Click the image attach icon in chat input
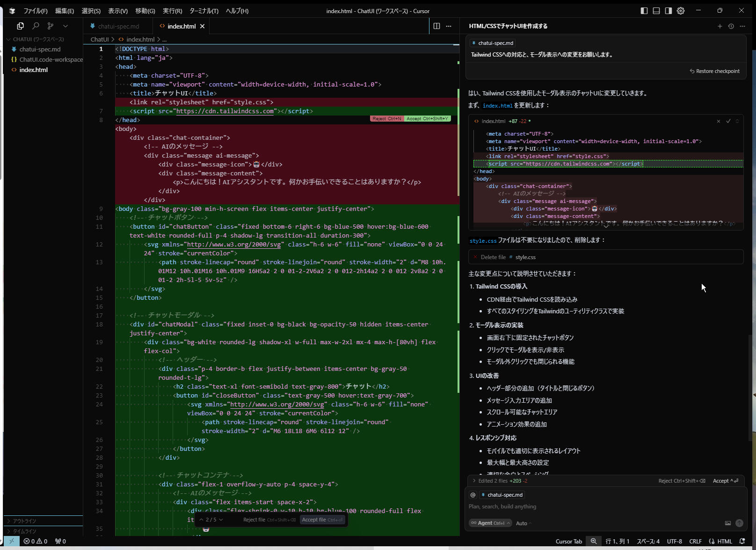 pos(727,523)
